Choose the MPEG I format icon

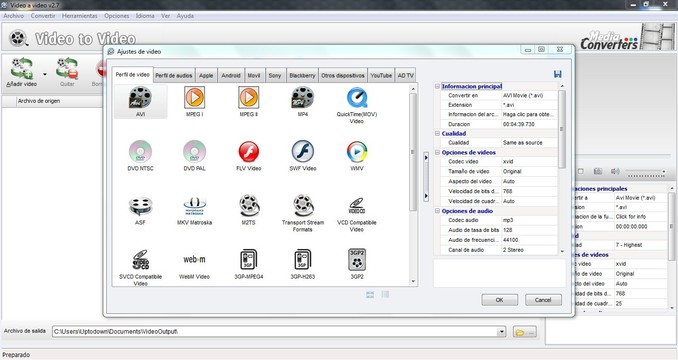coord(195,97)
